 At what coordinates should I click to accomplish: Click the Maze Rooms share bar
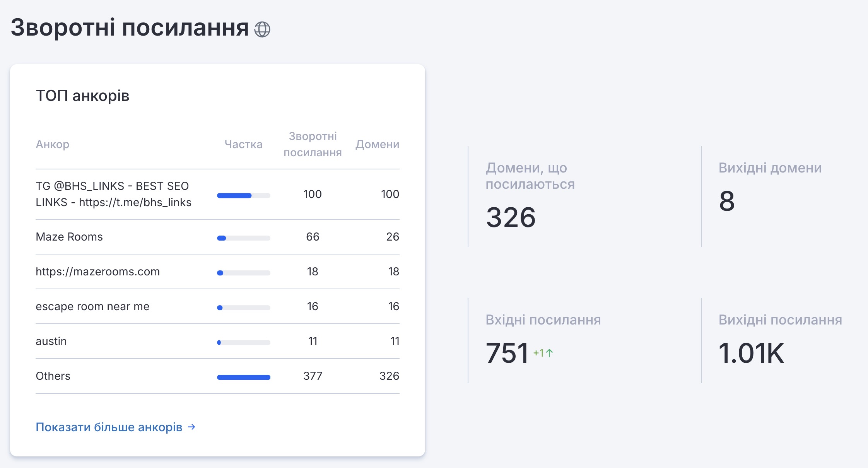[x=243, y=238]
